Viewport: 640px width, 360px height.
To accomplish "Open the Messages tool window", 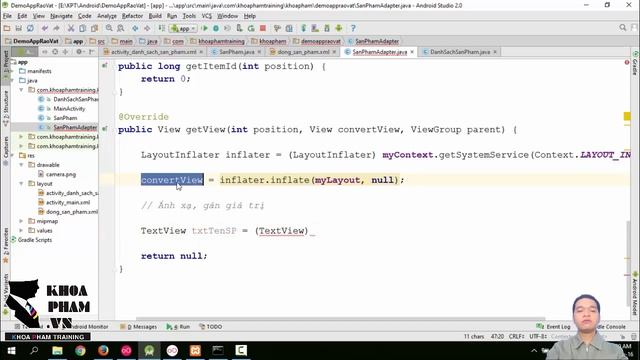I will (x=139, y=327).
